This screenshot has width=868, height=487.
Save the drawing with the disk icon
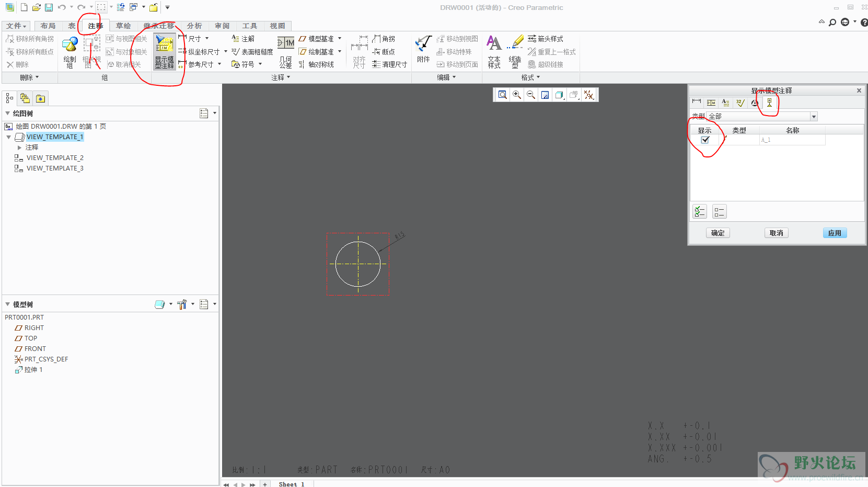pyautogui.click(x=49, y=7)
